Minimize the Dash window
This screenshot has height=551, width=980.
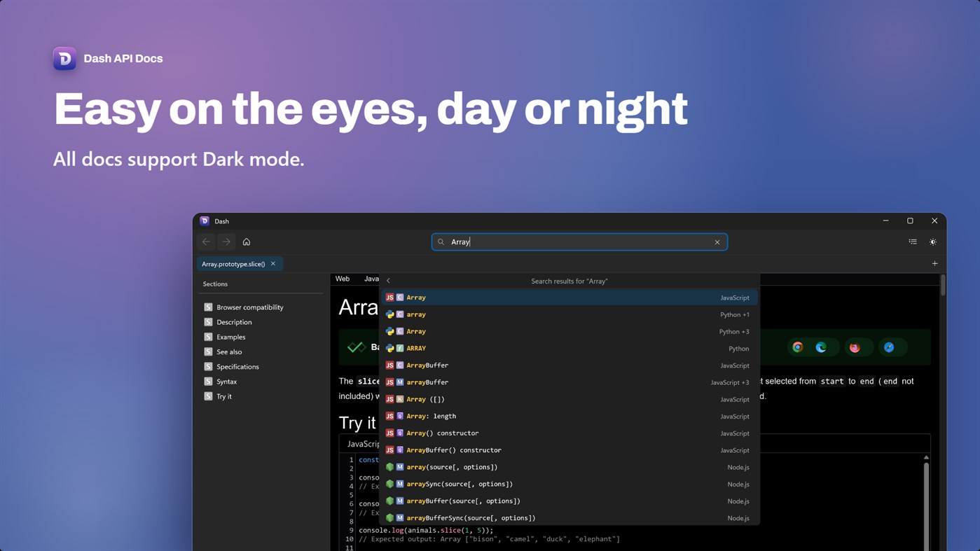pos(886,221)
